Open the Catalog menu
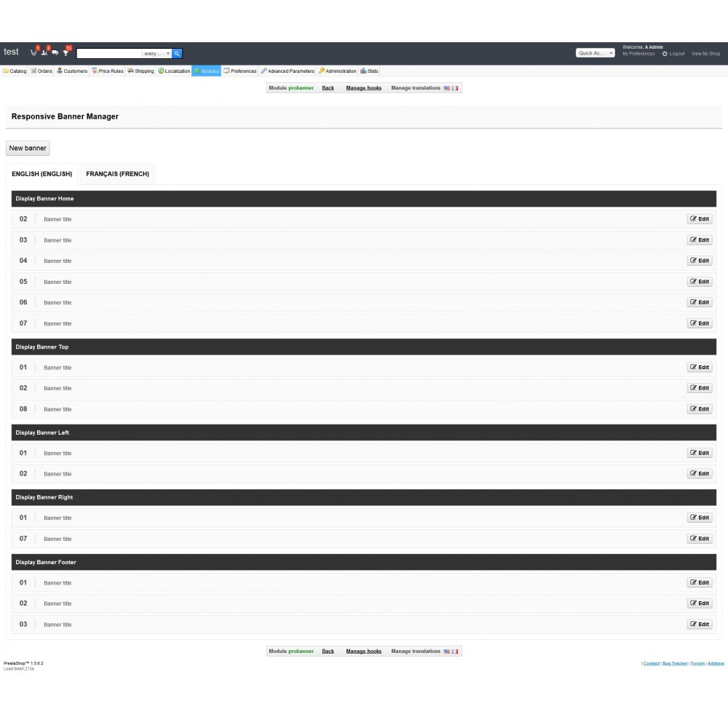The height and width of the screenshot is (728, 728). 15,71
